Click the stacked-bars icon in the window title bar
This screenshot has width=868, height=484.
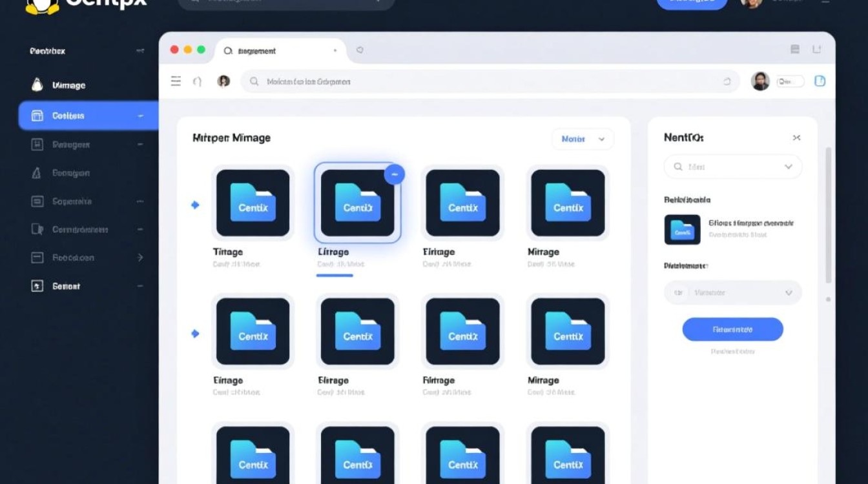click(x=795, y=49)
